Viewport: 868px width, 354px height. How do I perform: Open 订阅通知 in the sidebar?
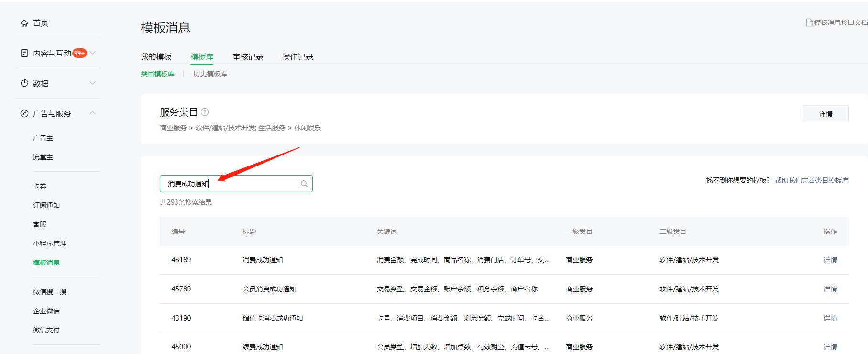coord(46,205)
